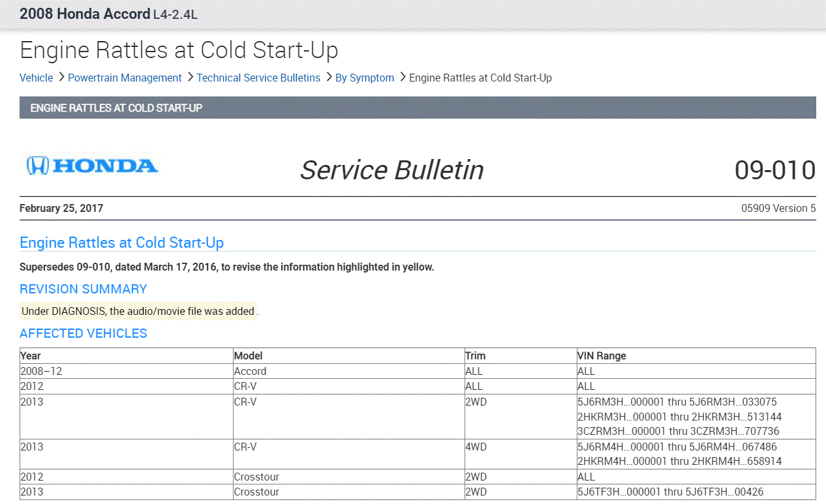Click the VIN Range column header
826x504 pixels.
(602, 356)
